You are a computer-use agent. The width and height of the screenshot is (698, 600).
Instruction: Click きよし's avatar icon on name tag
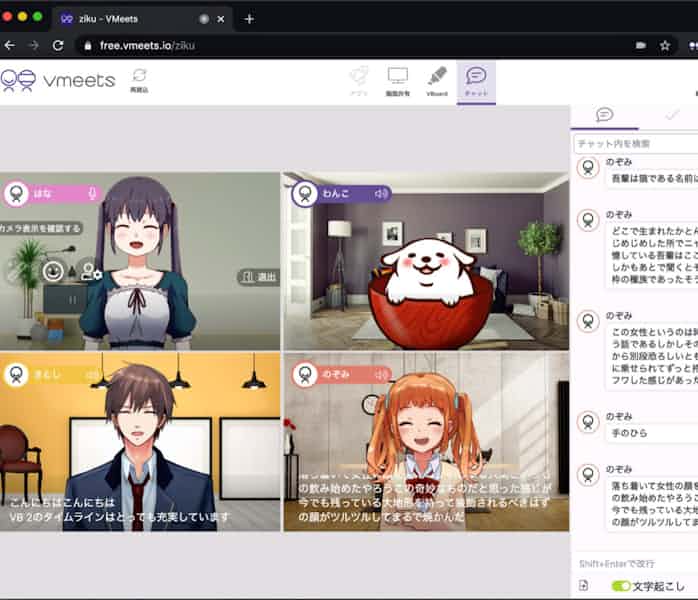coord(16,375)
